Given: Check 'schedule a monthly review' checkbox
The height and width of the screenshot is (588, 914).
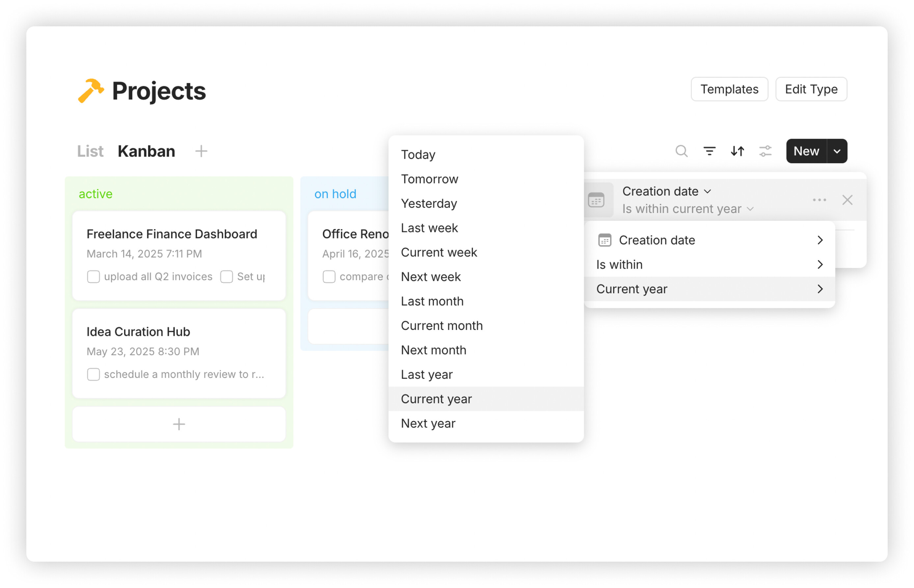Looking at the screenshot, I should click(x=94, y=374).
